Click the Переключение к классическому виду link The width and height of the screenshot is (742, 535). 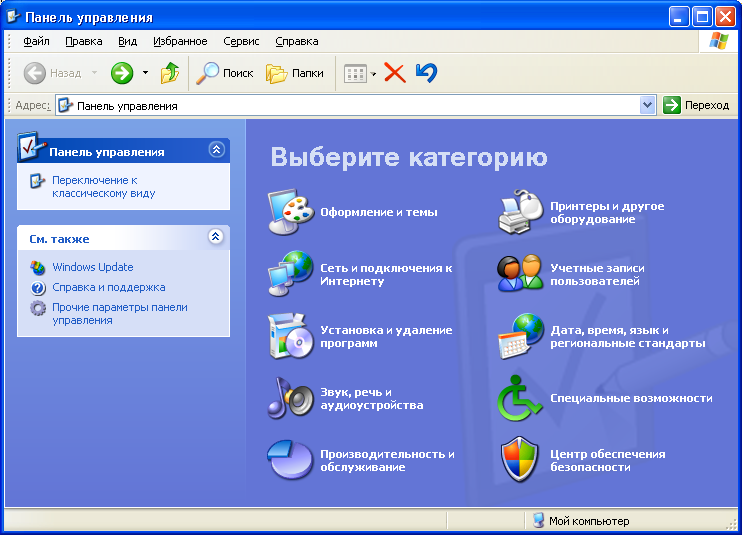103,186
